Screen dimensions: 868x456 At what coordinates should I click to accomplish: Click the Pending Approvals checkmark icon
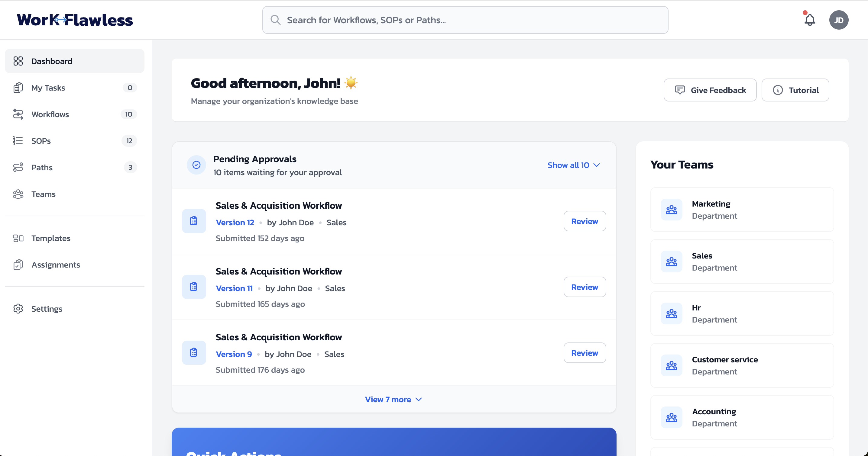(x=196, y=165)
